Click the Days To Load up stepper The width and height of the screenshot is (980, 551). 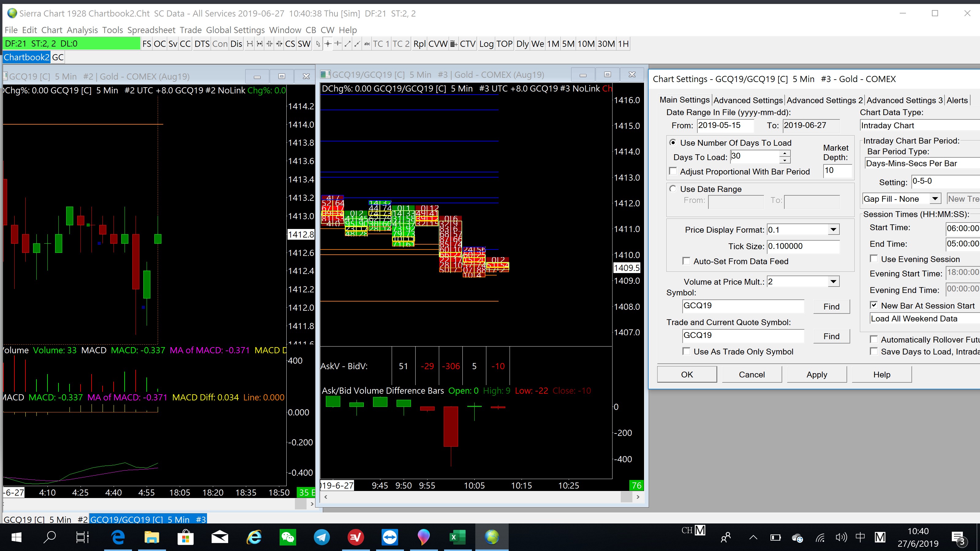784,153
